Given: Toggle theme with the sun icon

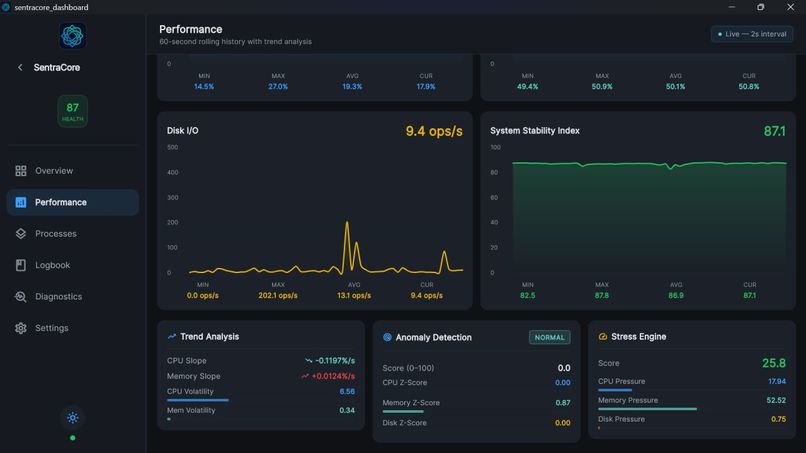Looking at the screenshot, I should [x=72, y=418].
